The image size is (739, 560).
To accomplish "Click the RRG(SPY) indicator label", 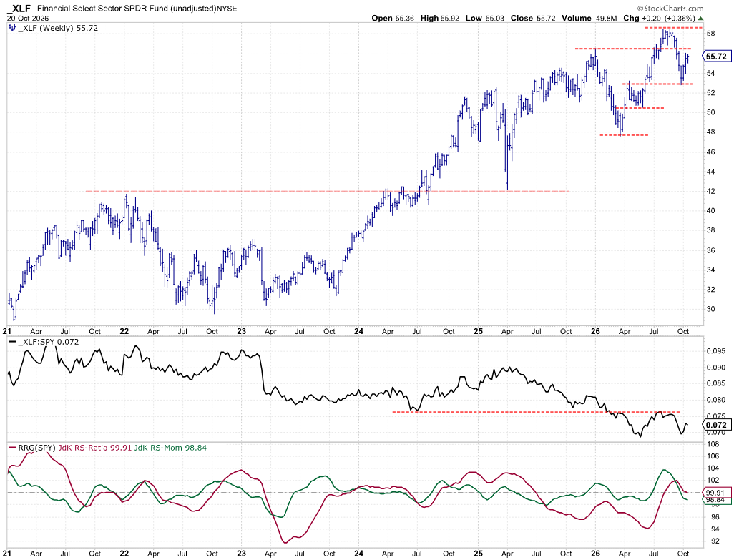I will tap(36, 448).
